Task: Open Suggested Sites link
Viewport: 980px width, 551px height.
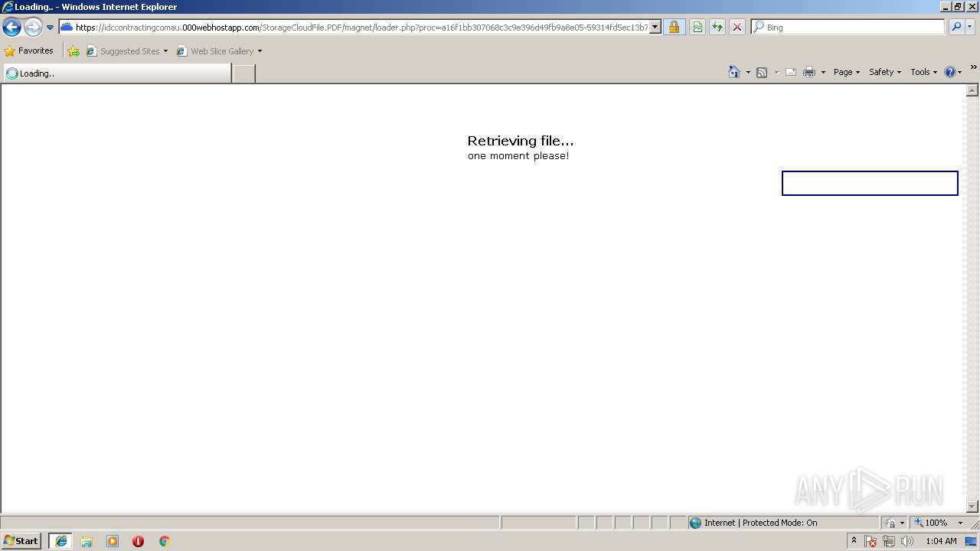Action: (127, 51)
